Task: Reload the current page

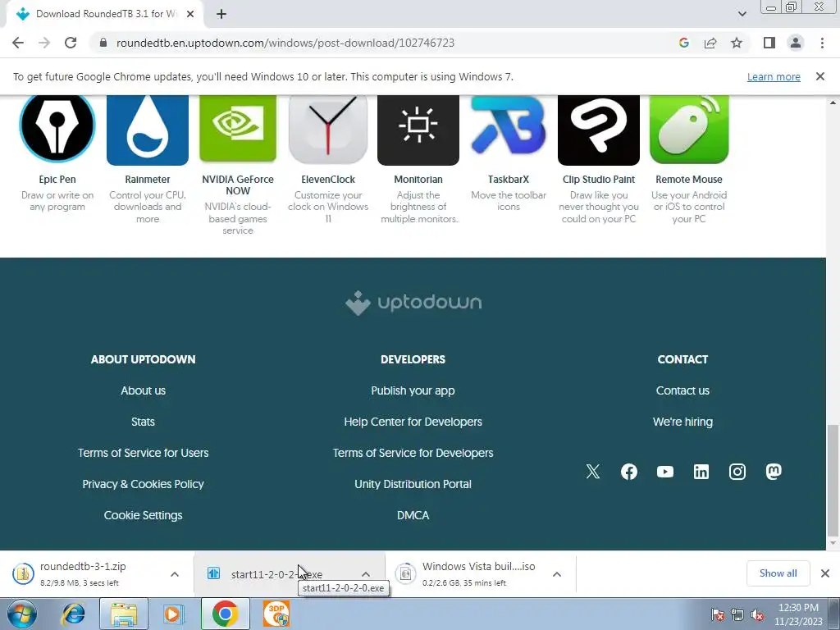Action: (71, 43)
